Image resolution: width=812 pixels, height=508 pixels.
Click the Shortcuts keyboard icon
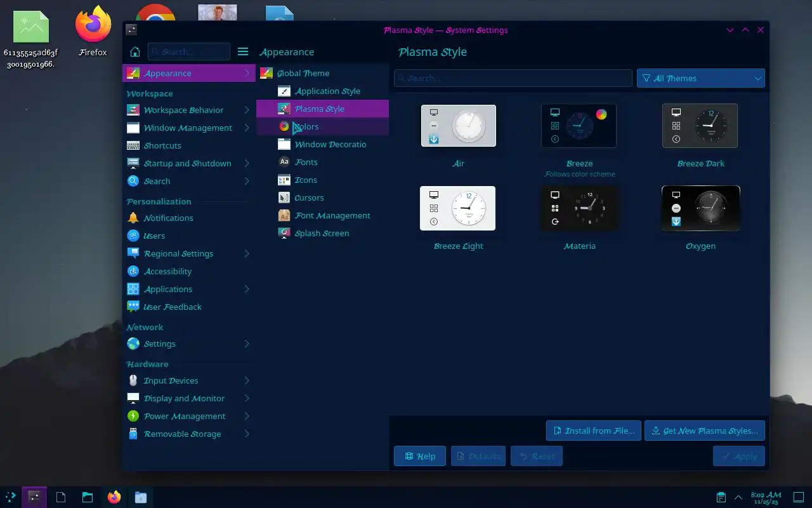click(133, 145)
